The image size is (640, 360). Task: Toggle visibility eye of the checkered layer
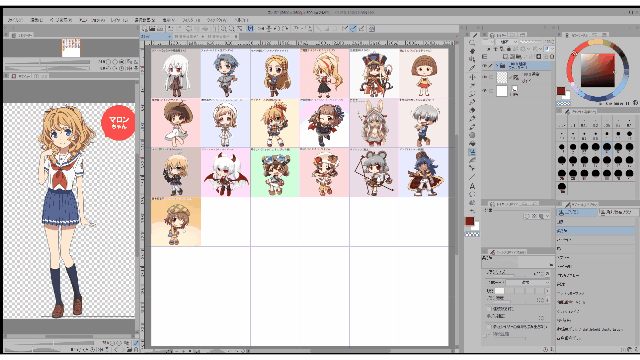point(485,77)
